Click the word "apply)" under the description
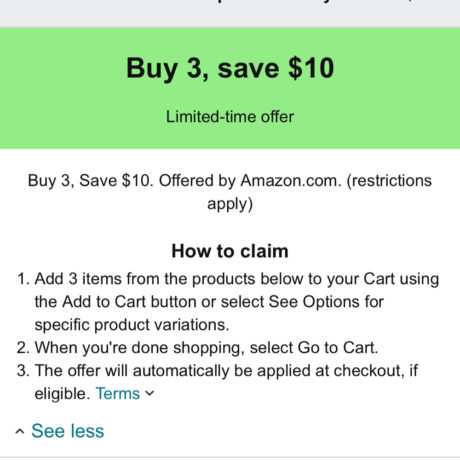The width and height of the screenshot is (460, 460). pyautogui.click(x=230, y=204)
